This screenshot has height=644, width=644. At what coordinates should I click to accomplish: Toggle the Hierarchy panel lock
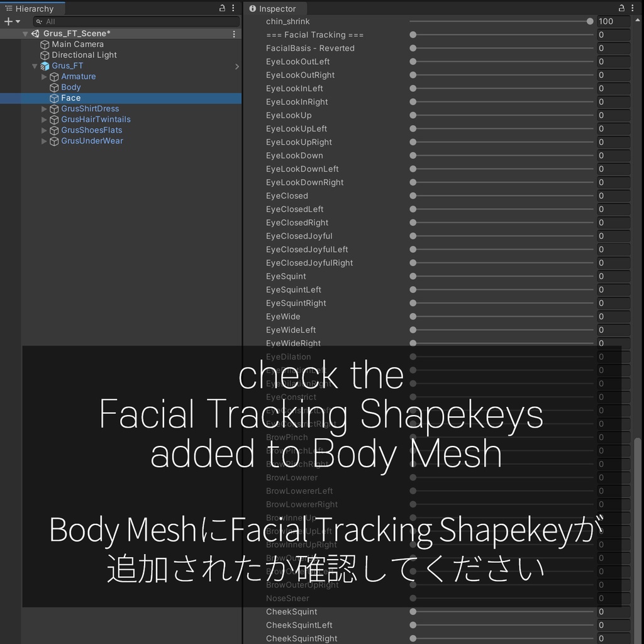221,6
